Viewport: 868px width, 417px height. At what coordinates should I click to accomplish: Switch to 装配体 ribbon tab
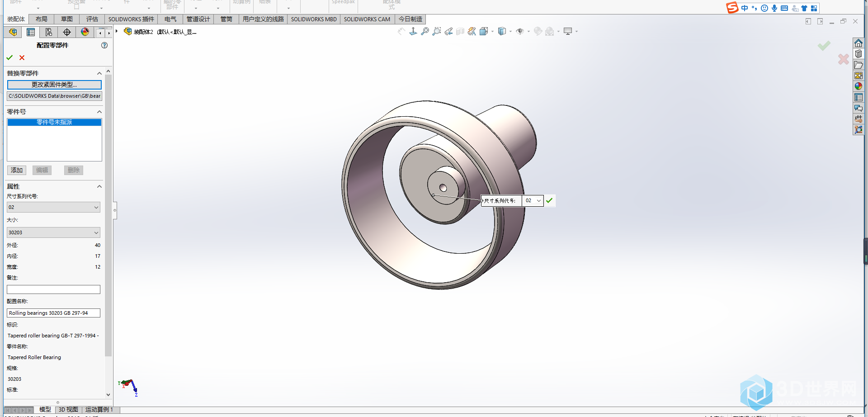(16, 19)
